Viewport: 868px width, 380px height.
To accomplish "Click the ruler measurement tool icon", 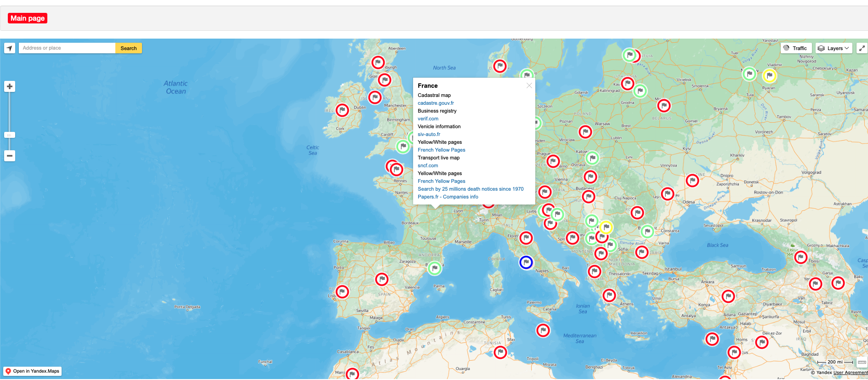I will pos(862,362).
